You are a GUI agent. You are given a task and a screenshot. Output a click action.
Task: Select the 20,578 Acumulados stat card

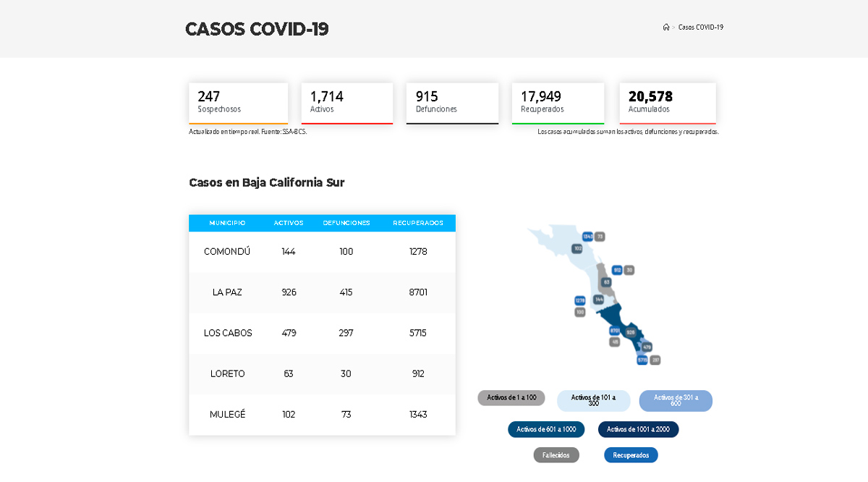click(x=668, y=103)
